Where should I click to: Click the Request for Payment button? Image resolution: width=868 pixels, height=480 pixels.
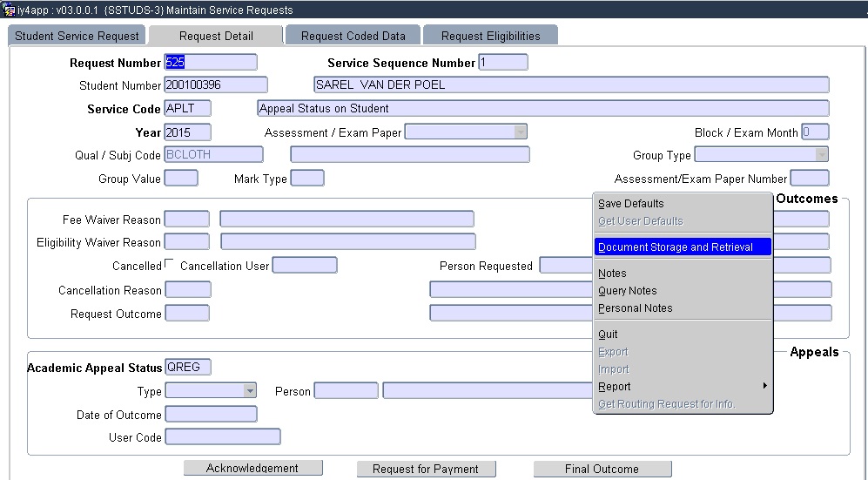tap(426, 469)
